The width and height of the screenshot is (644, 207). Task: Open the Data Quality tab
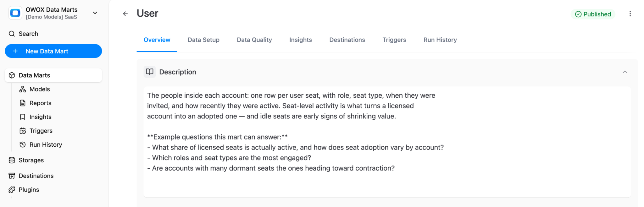254,40
